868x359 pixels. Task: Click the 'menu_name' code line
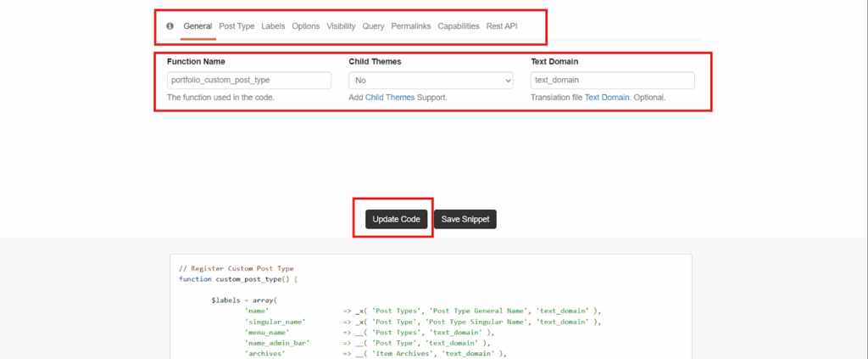click(x=369, y=333)
